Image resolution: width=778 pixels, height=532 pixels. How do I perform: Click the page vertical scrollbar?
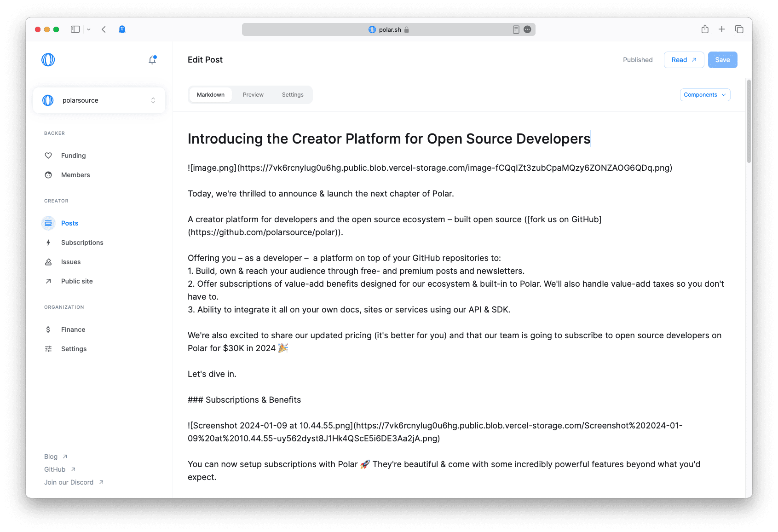749,121
